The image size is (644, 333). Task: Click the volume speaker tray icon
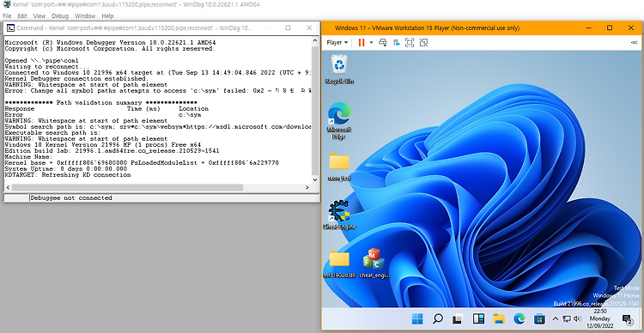point(577,318)
